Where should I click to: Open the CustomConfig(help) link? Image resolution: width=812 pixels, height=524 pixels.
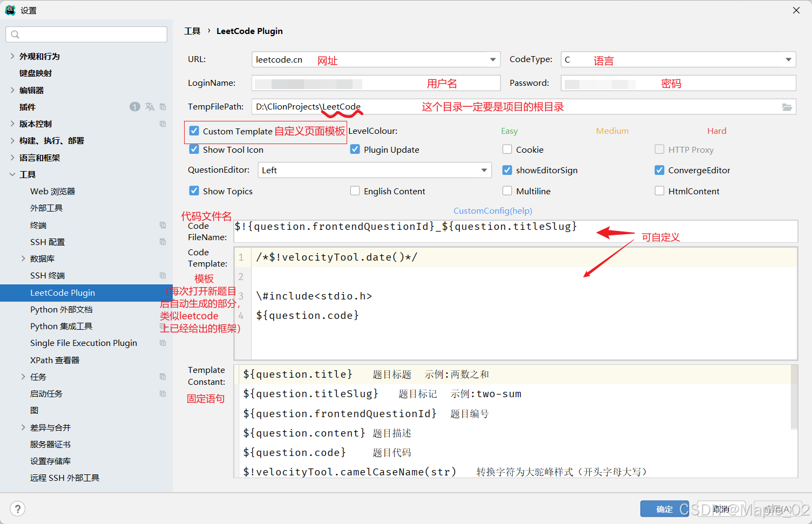point(492,210)
